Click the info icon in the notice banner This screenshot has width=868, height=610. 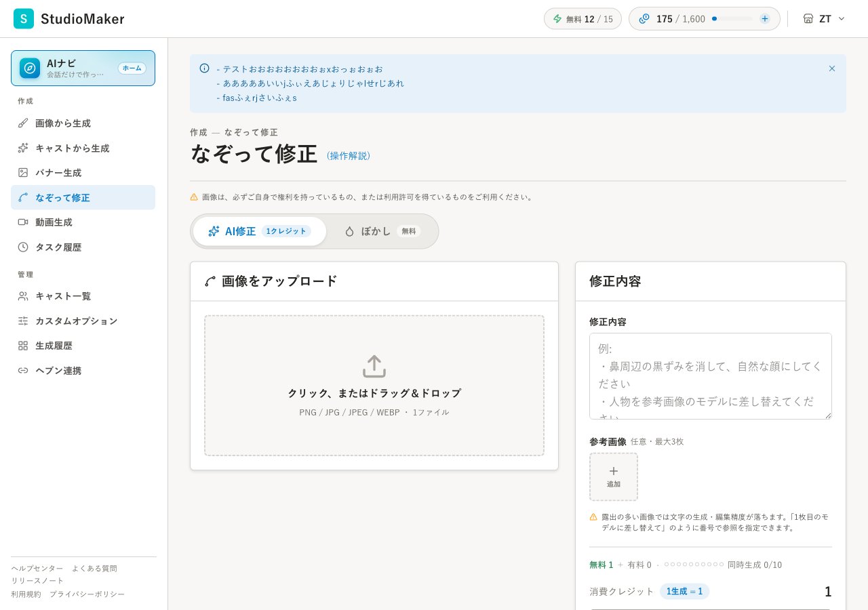coord(204,68)
